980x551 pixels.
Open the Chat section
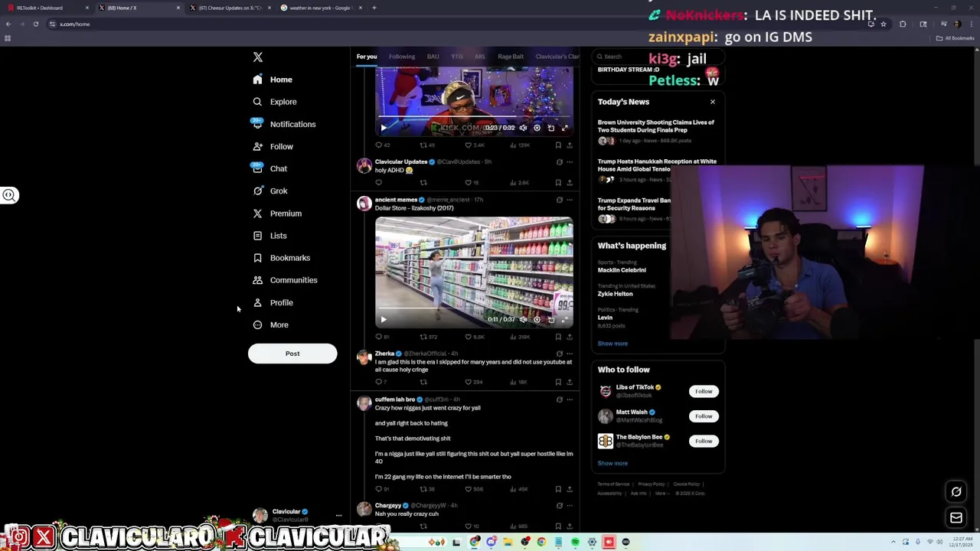(x=270, y=169)
